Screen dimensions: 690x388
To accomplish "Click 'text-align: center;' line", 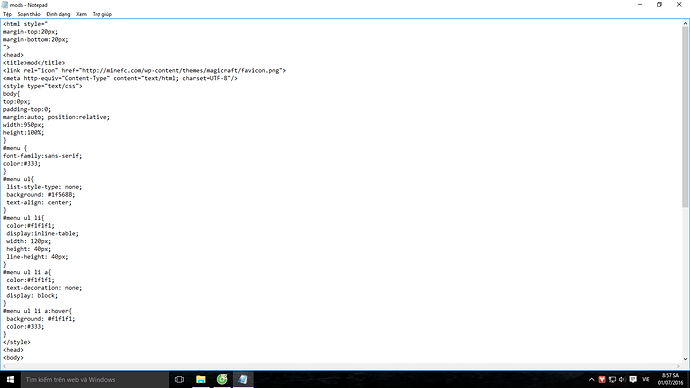I will pos(39,202).
